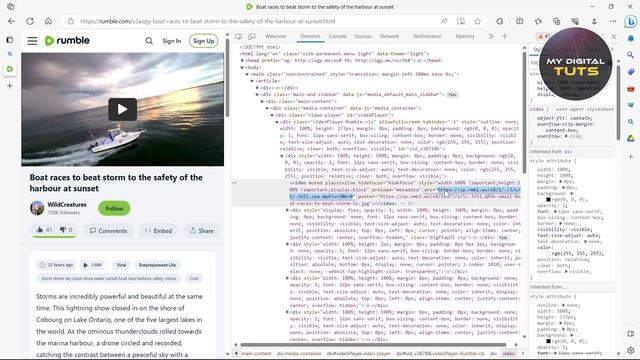640x360 pixels.
Task: Collapse the body element in DOM tree
Action: click(x=242, y=67)
